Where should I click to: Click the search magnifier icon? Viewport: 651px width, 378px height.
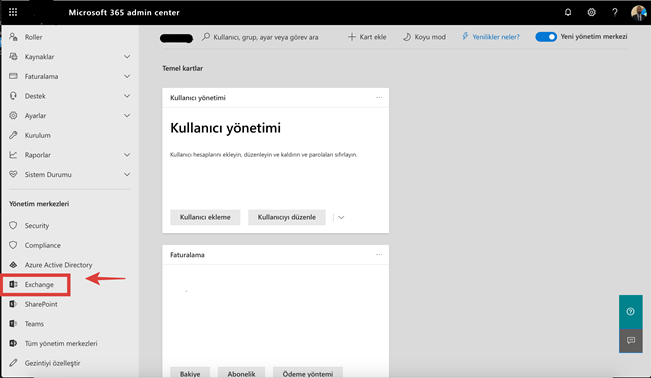click(x=206, y=37)
